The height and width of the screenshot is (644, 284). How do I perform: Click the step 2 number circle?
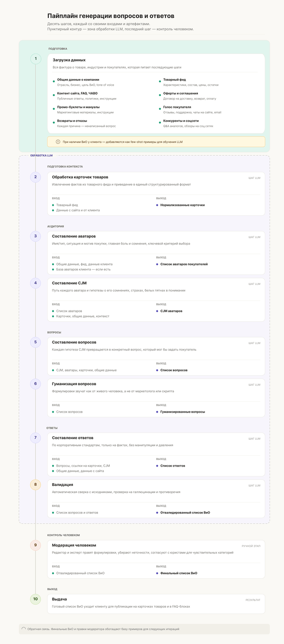pyautogui.click(x=35, y=177)
